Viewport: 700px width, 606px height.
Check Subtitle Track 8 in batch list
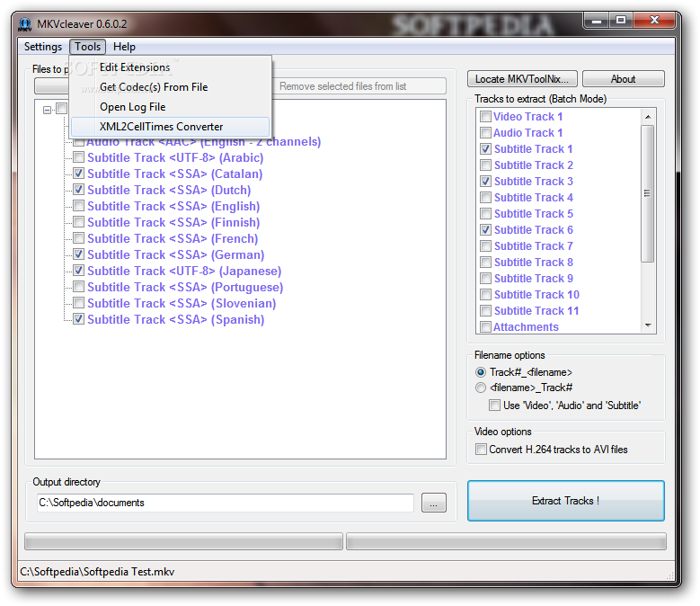click(x=486, y=263)
